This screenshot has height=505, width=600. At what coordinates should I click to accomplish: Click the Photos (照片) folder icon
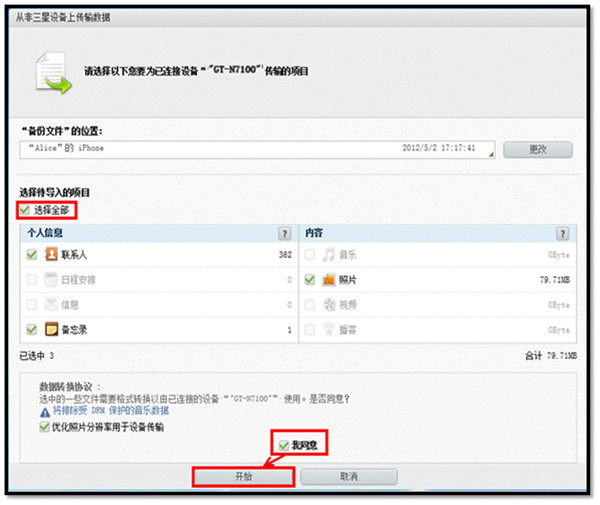click(x=329, y=279)
